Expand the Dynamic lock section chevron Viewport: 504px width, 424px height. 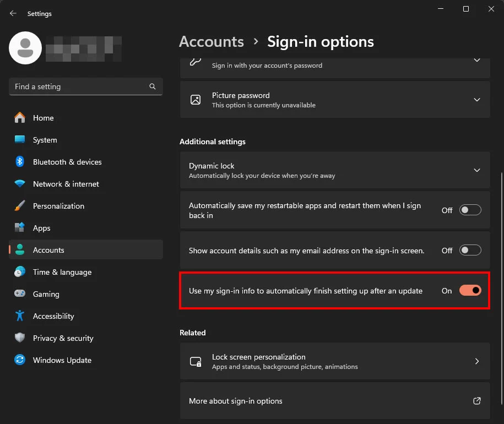coord(477,170)
